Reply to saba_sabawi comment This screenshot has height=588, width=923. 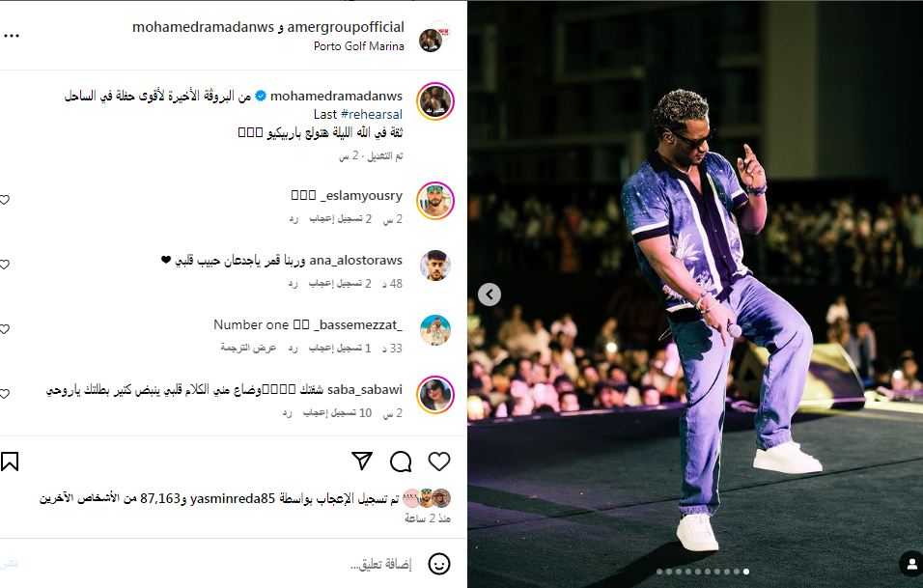[x=287, y=413]
